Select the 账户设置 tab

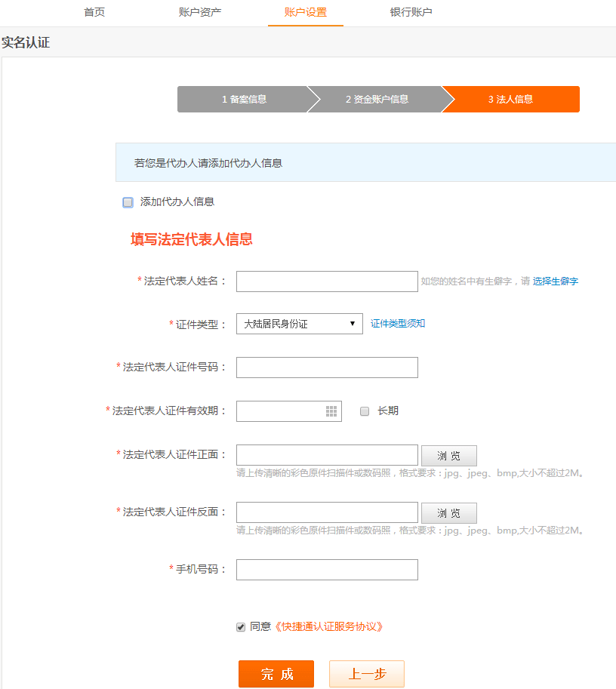tap(306, 12)
